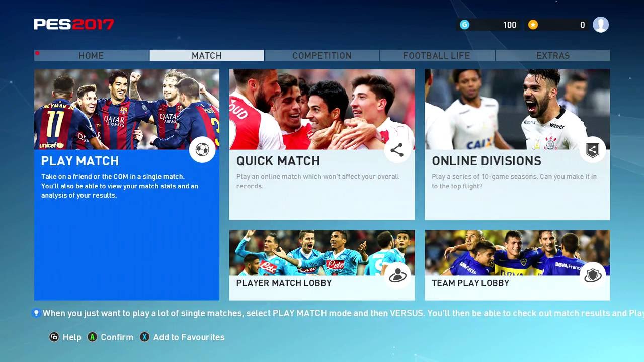Enter TEAM PLAY LOBBY label
This screenshot has height=362, width=644.
(470, 283)
